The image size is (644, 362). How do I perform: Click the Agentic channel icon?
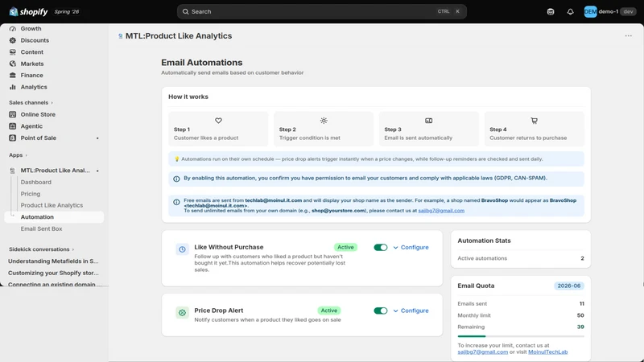coord(13,126)
